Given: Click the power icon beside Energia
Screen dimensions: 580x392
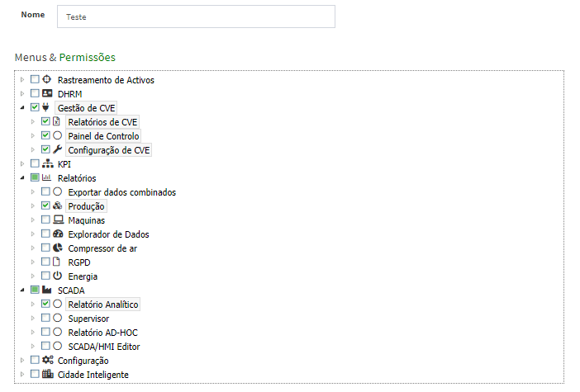Looking at the screenshot, I should point(57,276).
